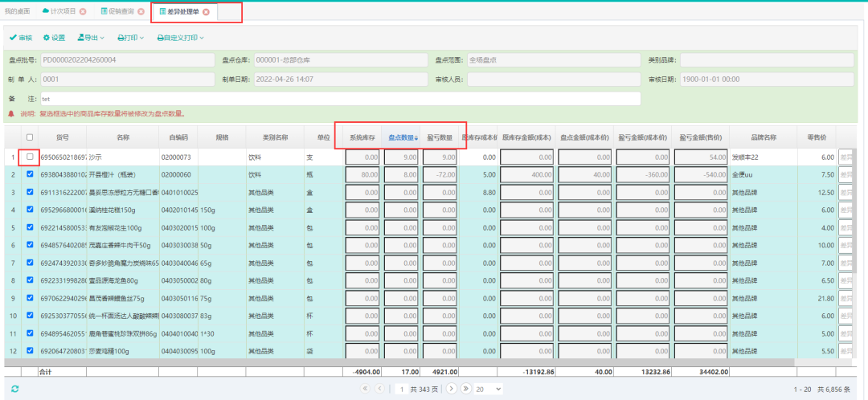Go to next page in pagination

pos(452,389)
